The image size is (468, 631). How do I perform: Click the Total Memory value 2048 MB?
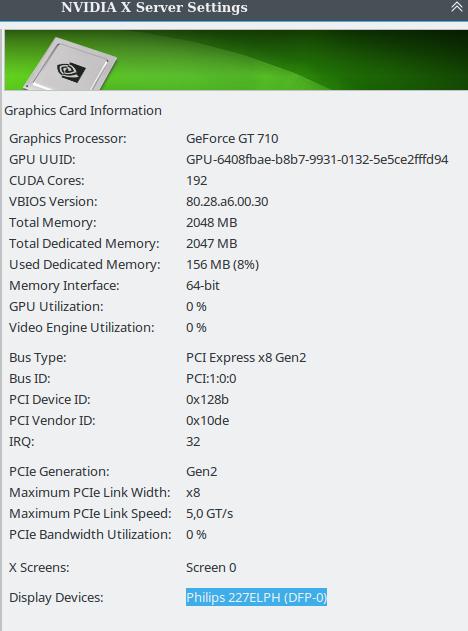[212, 222]
